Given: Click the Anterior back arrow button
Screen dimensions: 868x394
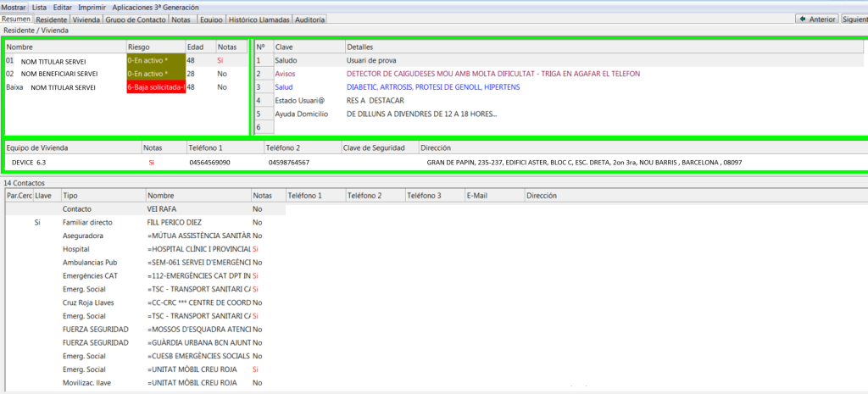Looking at the screenshot, I should [816, 19].
